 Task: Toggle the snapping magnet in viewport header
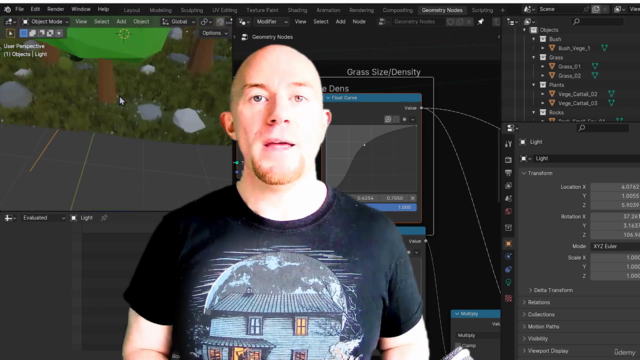coord(220,22)
